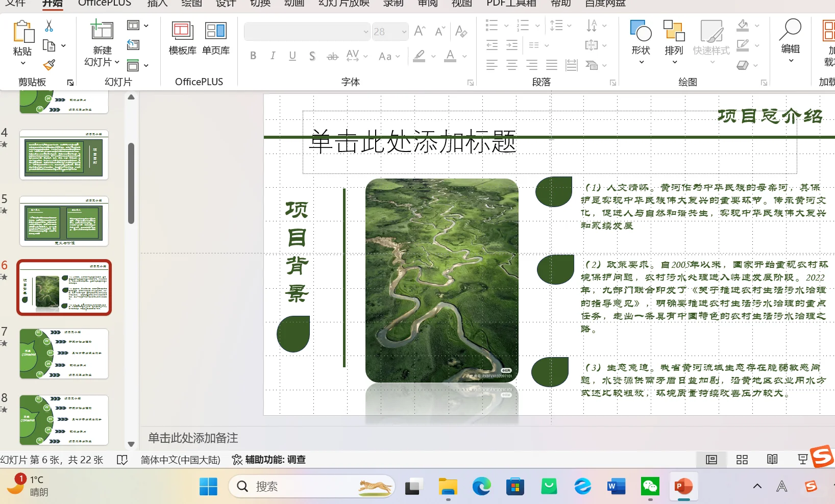This screenshot has height=504, width=835.
Task: Open the numbering list dropdown arrow
Action: pyautogui.click(x=537, y=26)
